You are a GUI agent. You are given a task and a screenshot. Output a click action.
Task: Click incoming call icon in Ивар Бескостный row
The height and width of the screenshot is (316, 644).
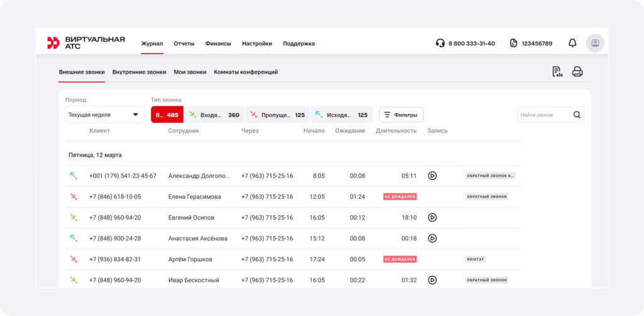[x=74, y=280]
